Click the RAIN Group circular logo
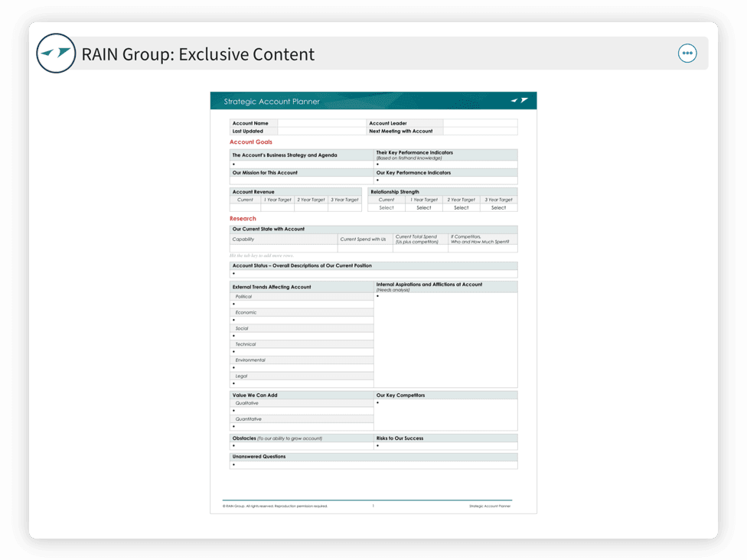This screenshot has height=560, width=747. 55,53
